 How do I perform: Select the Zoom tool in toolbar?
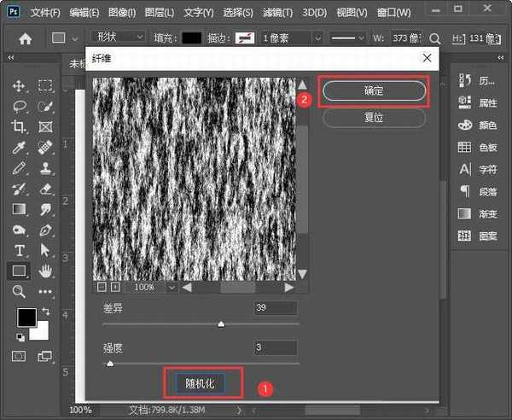click(x=19, y=291)
